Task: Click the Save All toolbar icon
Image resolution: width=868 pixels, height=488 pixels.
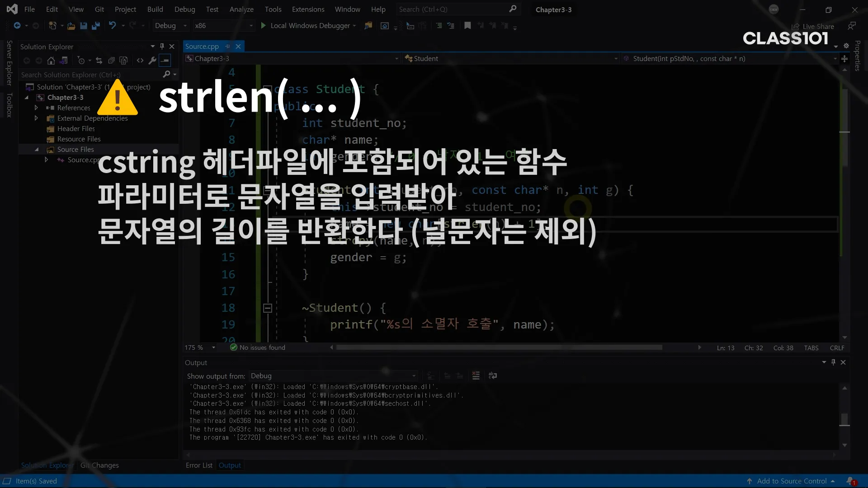Action: tap(95, 26)
